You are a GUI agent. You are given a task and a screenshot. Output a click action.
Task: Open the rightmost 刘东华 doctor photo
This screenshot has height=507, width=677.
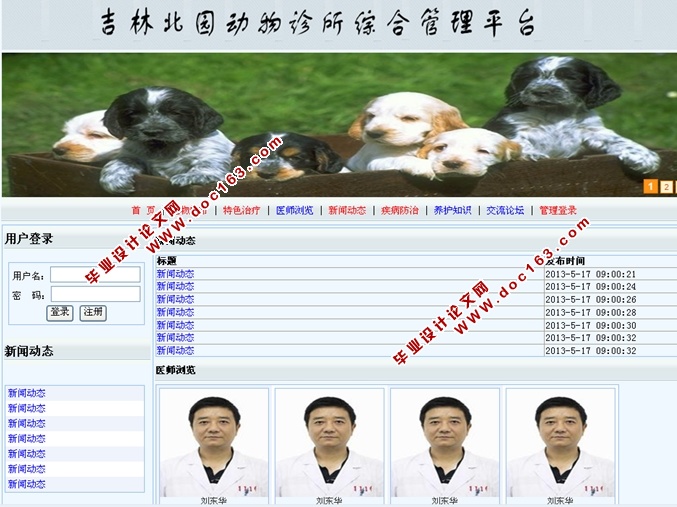[560, 443]
